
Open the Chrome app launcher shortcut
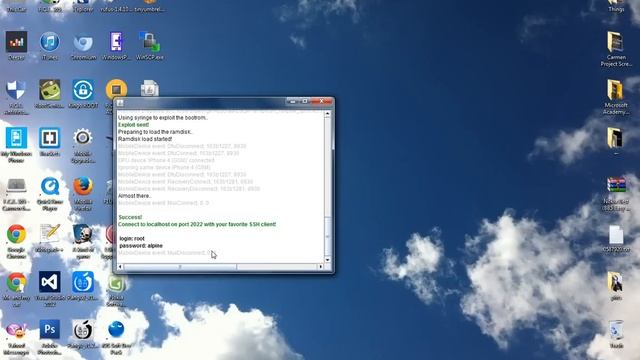16,282
